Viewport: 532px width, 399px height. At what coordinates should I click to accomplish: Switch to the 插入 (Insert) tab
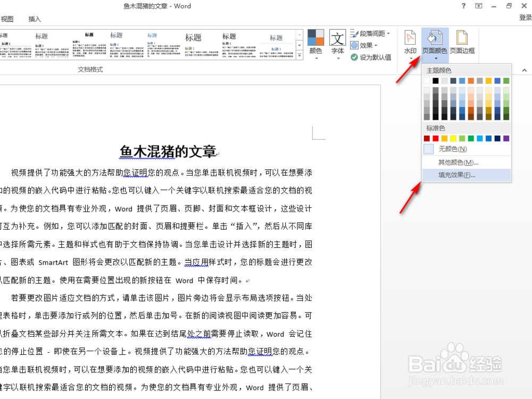pyautogui.click(x=34, y=19)
